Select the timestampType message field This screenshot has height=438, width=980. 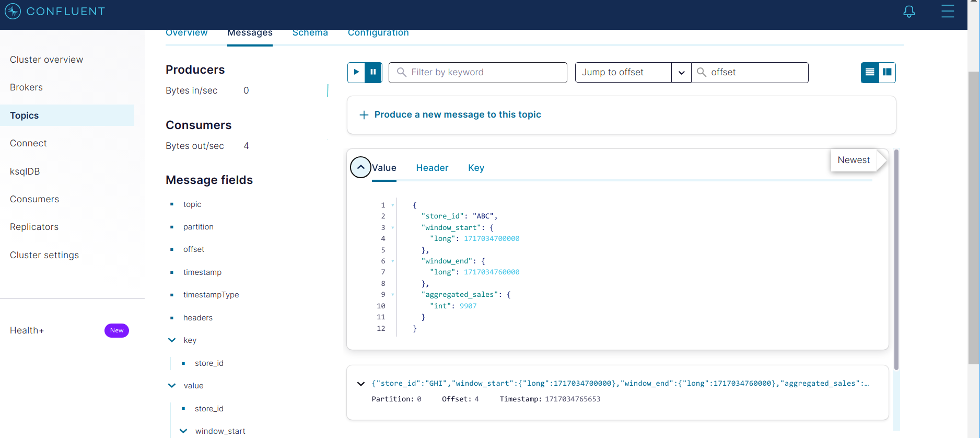coord(211,295)
